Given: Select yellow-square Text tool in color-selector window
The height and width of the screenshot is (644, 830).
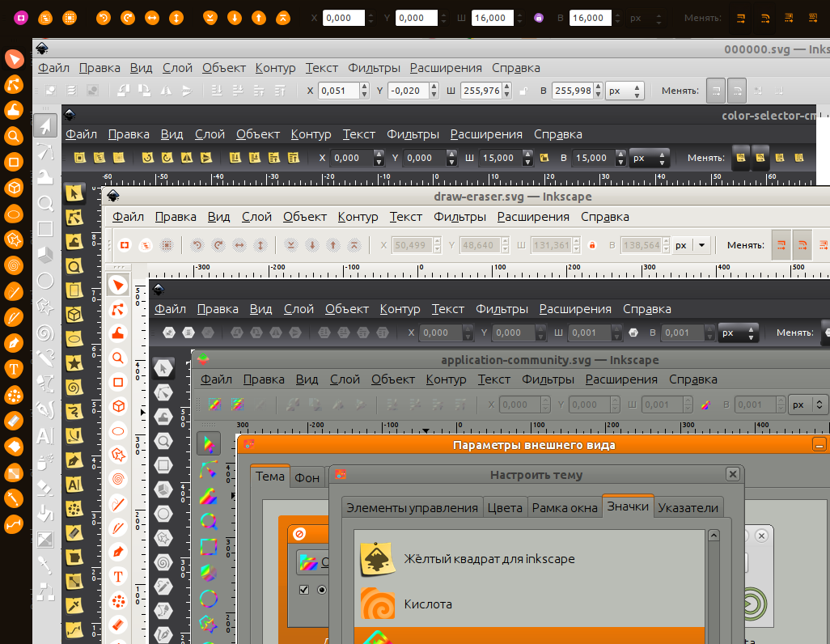Looking at the screenshot, I should click(x=74, y=484).
